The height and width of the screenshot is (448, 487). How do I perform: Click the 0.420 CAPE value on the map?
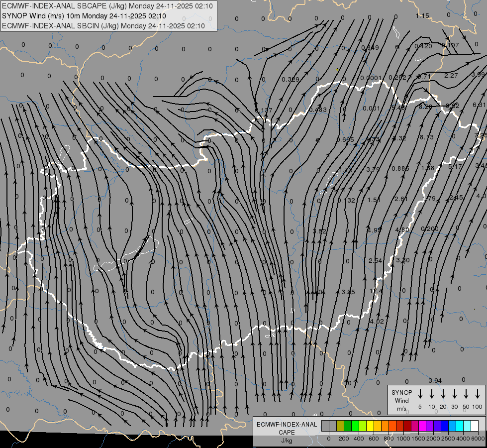423,46
